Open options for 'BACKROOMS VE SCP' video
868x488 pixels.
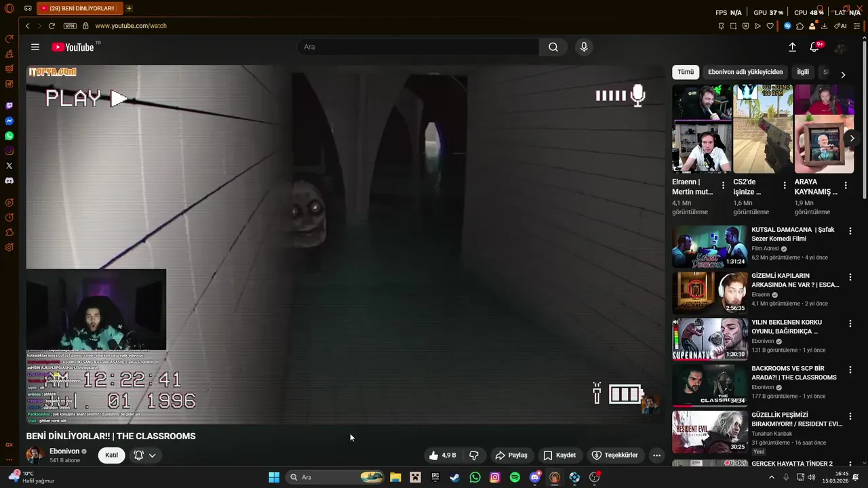click(850, 369)
